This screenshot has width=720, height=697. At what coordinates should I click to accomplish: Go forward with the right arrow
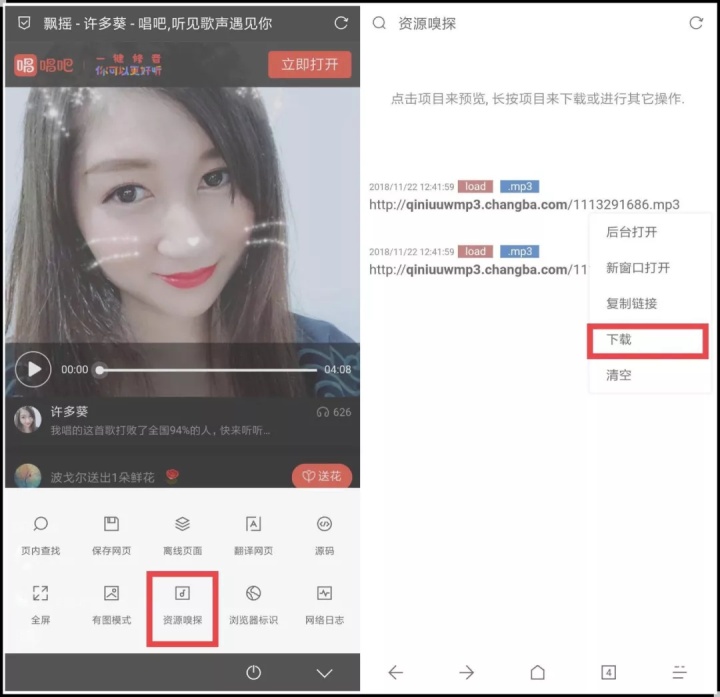(466, 673)
